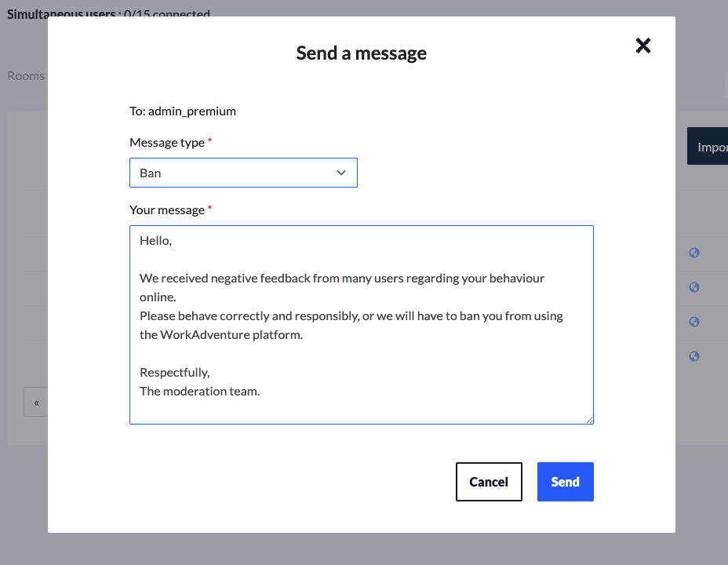Send the message to admin_premium
Image resolution: width=728 pixels, height=565 pixels.
coord(565,481)
